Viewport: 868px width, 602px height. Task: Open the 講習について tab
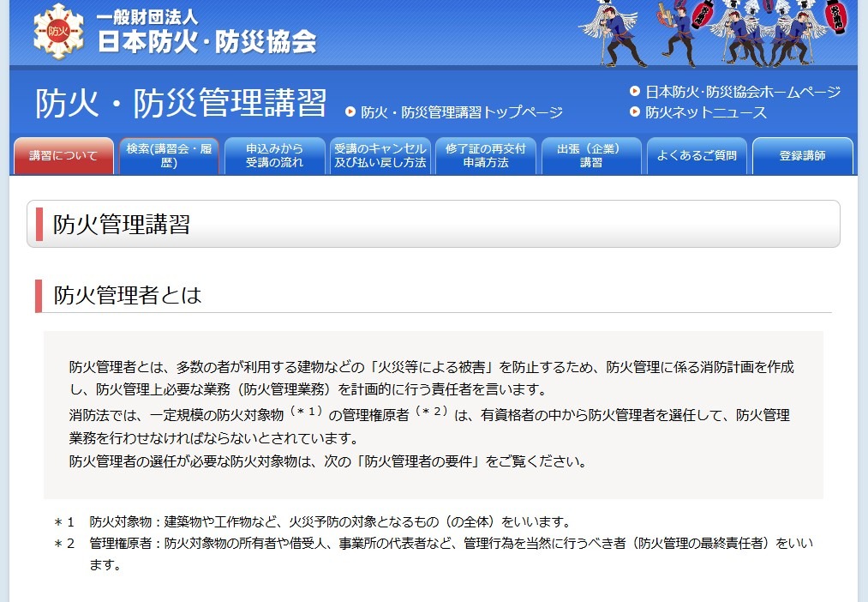63,155
